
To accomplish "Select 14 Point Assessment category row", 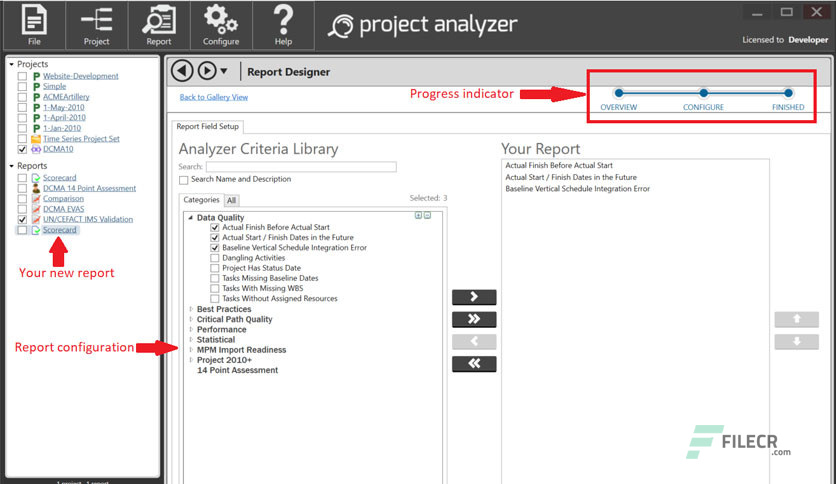I will tap(237, 370).
